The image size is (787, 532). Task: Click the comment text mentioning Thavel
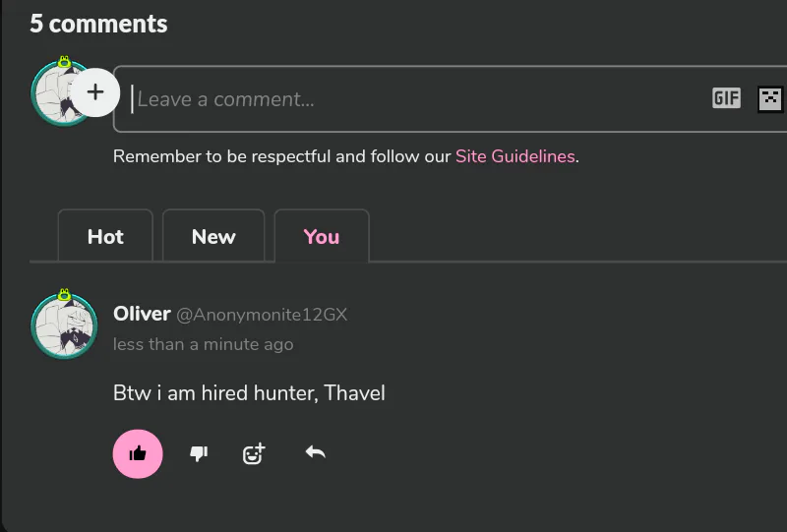click(249, 393)
